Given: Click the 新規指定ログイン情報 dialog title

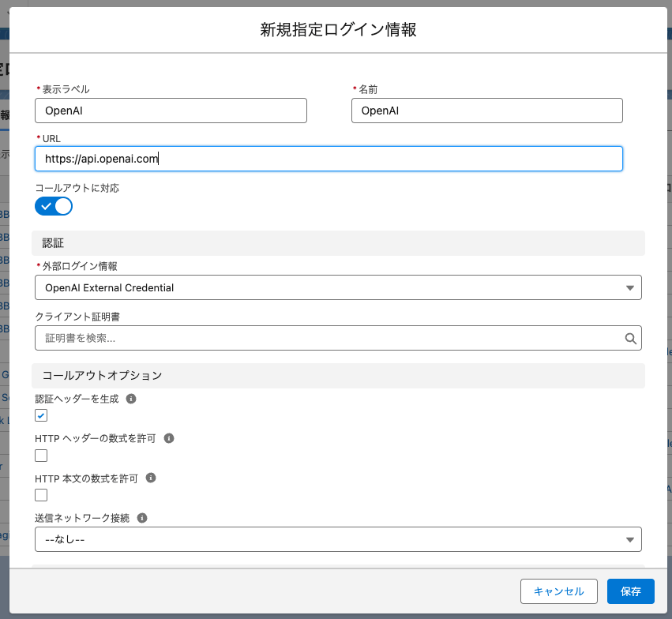Looking at the screenshot, I should 338,29.
